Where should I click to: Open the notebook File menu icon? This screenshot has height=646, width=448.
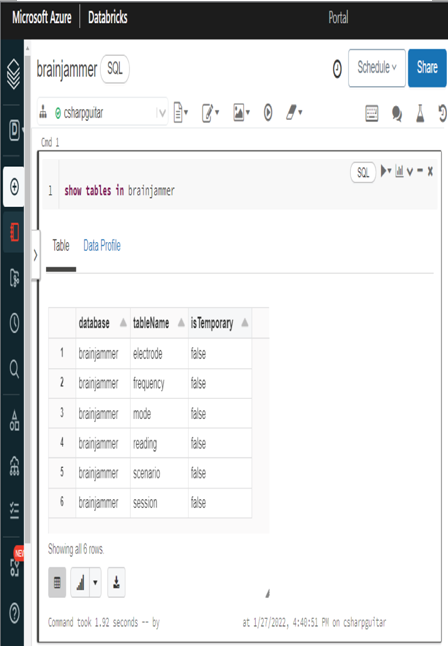(x=181, y=112)
